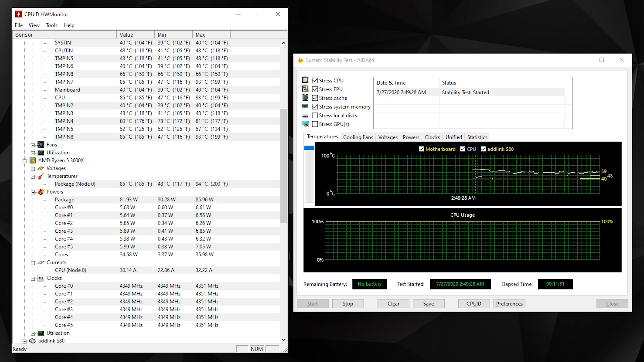Collapse the Currents node
This screenshot has height=362, width=644.
pyautogui.click(x=33, y=263)
